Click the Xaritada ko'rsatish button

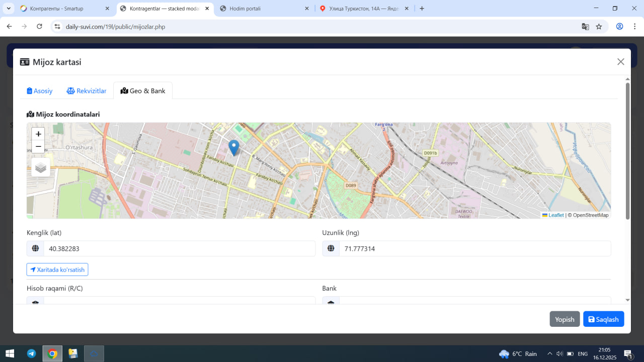(57, 269)
